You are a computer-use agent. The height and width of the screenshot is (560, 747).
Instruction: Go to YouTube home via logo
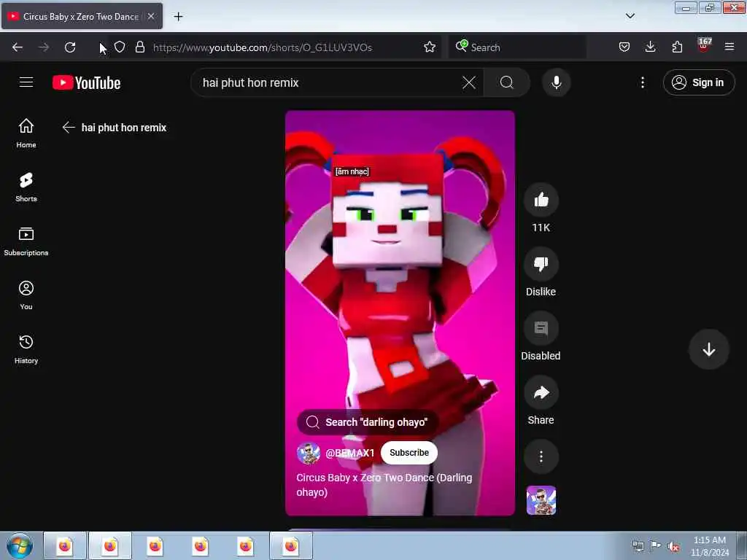tap(86, 83)
